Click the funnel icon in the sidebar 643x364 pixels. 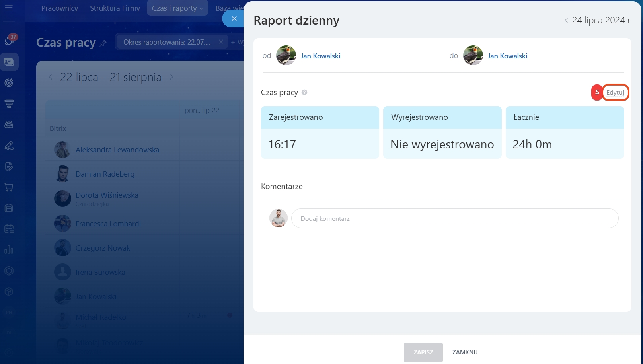pos(9,104)
